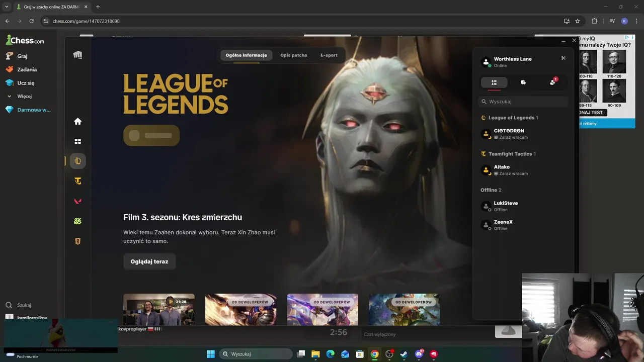Open Riot Client taskbar icon
This screenshot has width=644, height=362.
[434, 354]
